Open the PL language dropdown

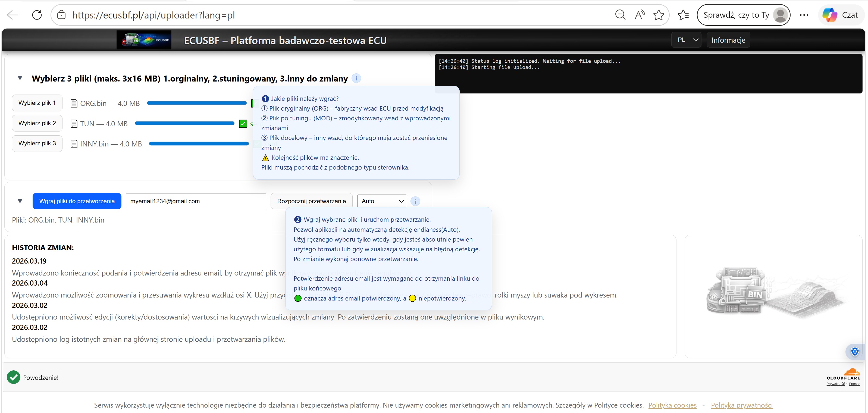686,40
